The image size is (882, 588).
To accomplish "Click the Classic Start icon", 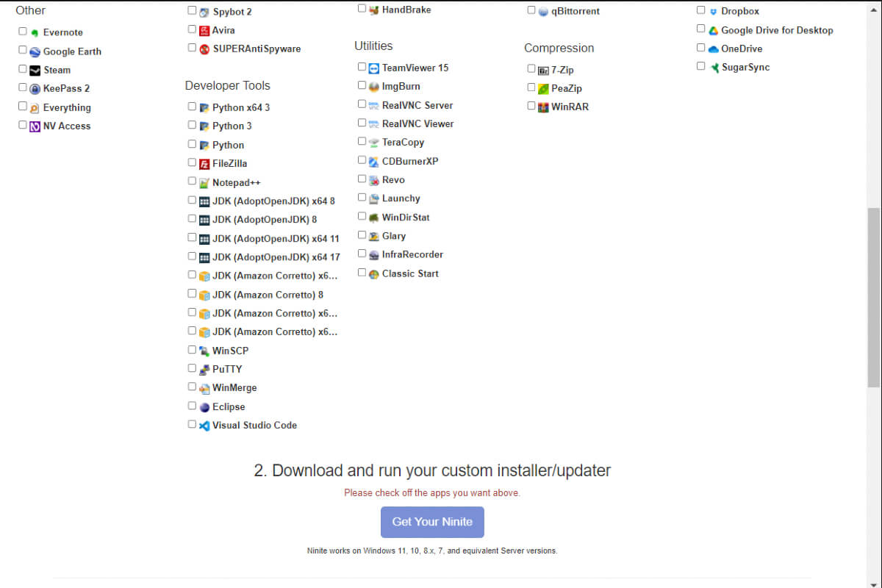I will click(x=373, y=274).
